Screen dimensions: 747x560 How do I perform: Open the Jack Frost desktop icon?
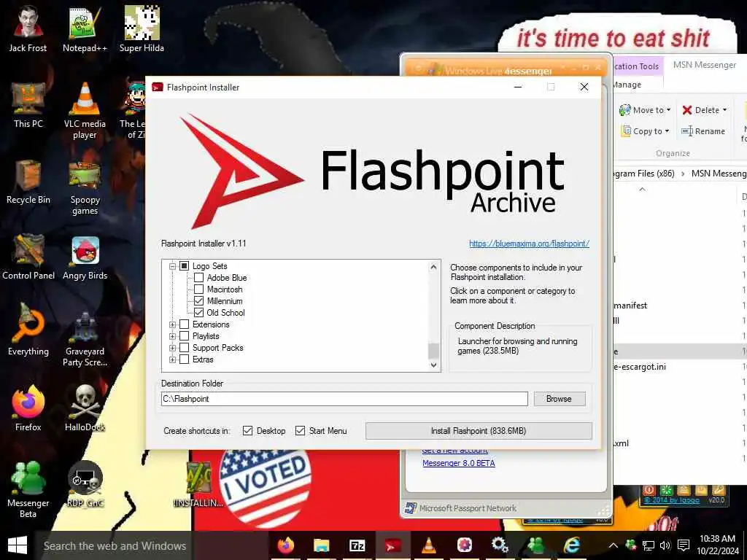(x=28, y=28)
